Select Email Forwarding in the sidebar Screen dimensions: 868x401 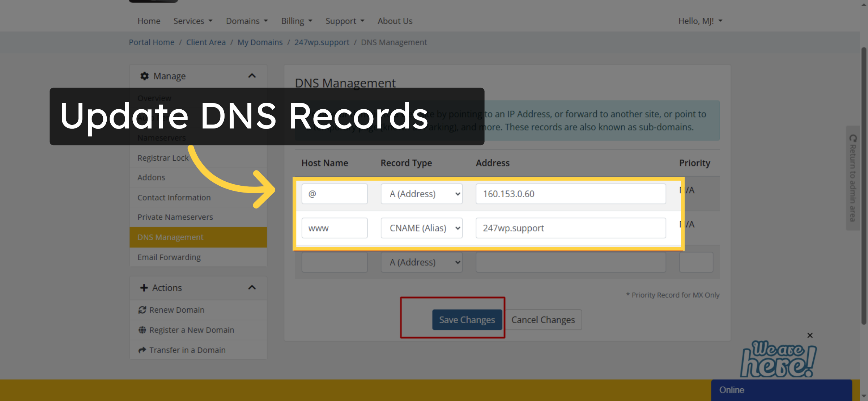pos(169,257)
